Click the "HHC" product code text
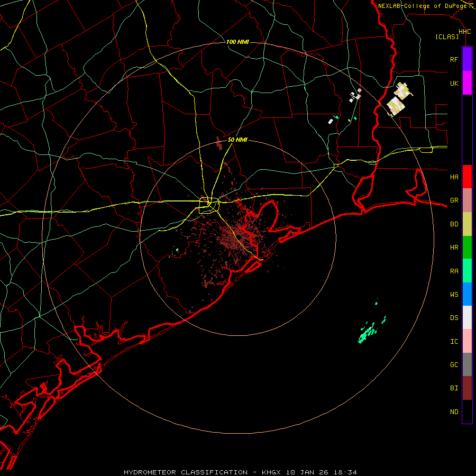The width and height of the screenshot is (476, 476). 464,32
